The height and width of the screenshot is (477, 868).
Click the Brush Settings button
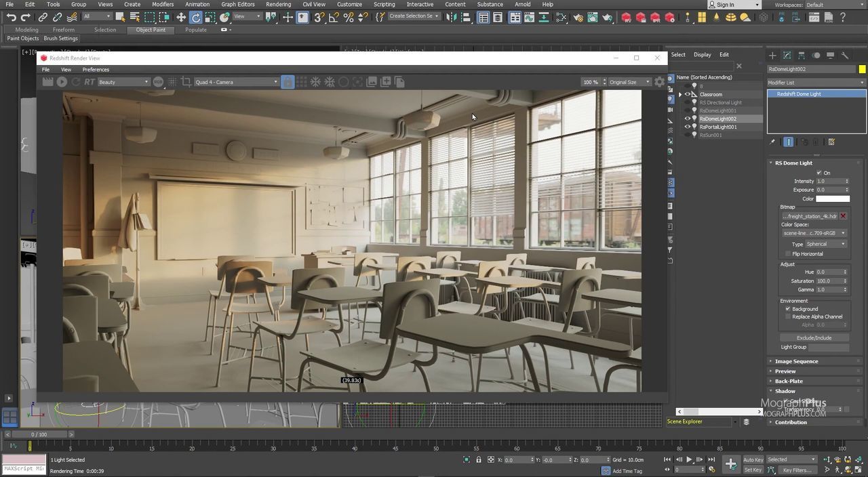coord(61,39)
